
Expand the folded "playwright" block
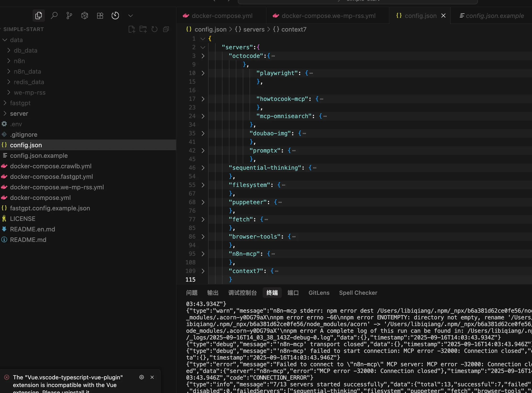coord(203,73)
